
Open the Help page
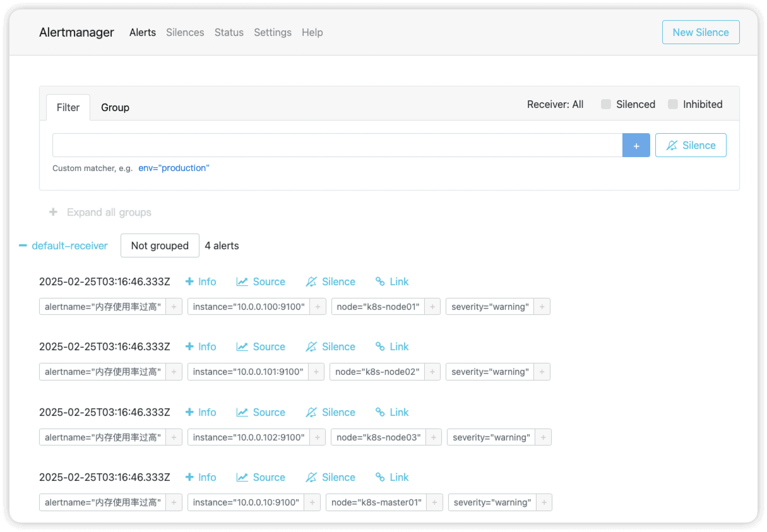tap(312, 32)
